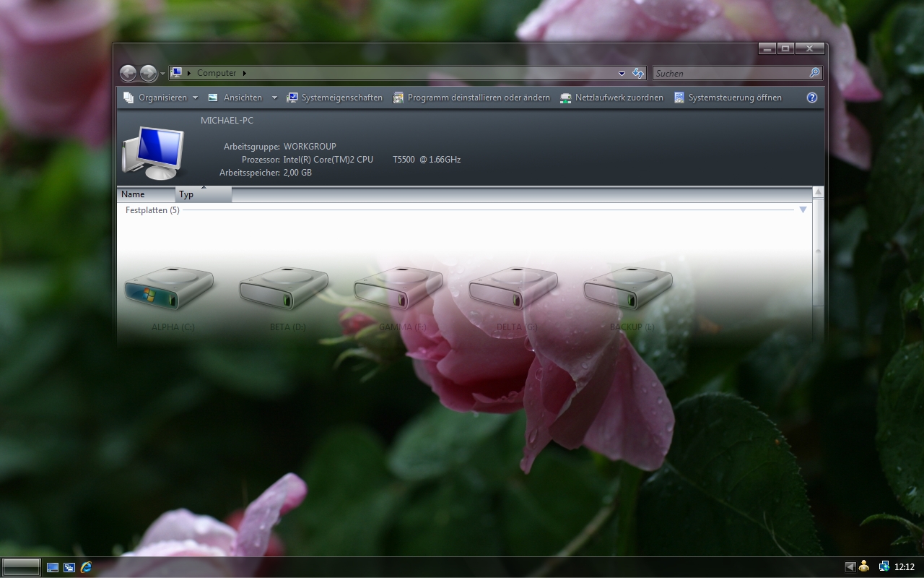Click the large computer icon in details pane
The image size is (924, 578).
(x=153, y=152)
